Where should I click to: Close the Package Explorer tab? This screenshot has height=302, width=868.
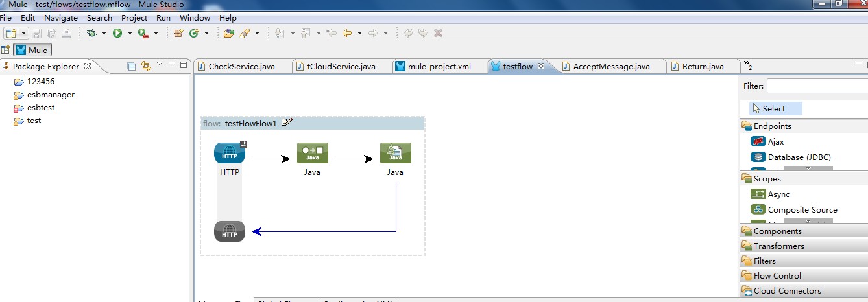point(88,66)
